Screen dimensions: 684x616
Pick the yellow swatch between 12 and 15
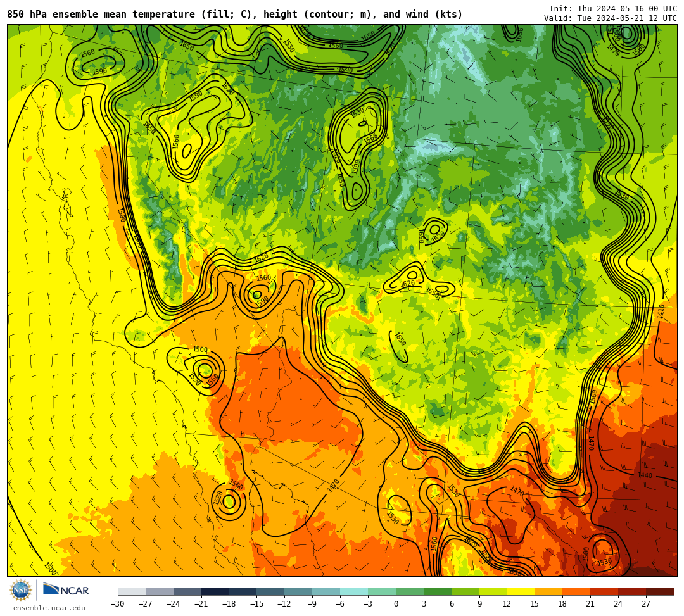click(521, 591)
